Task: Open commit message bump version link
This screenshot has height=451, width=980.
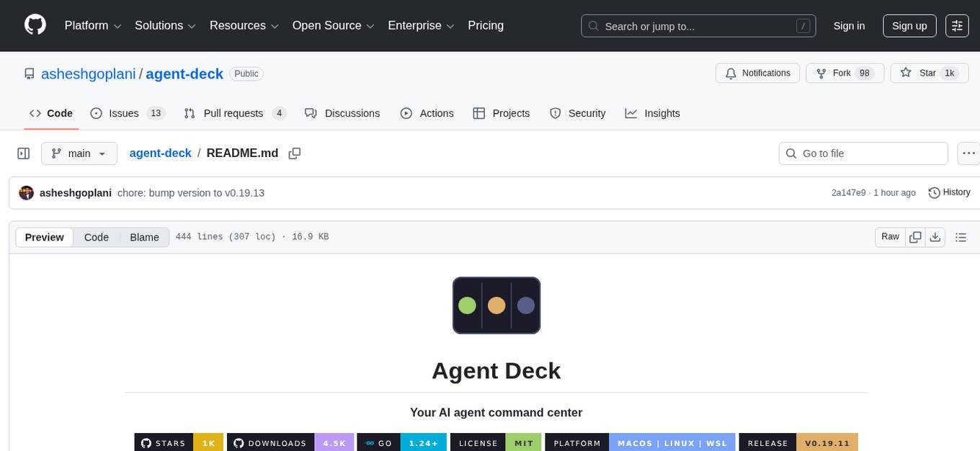Action: (x=191, y=192)
